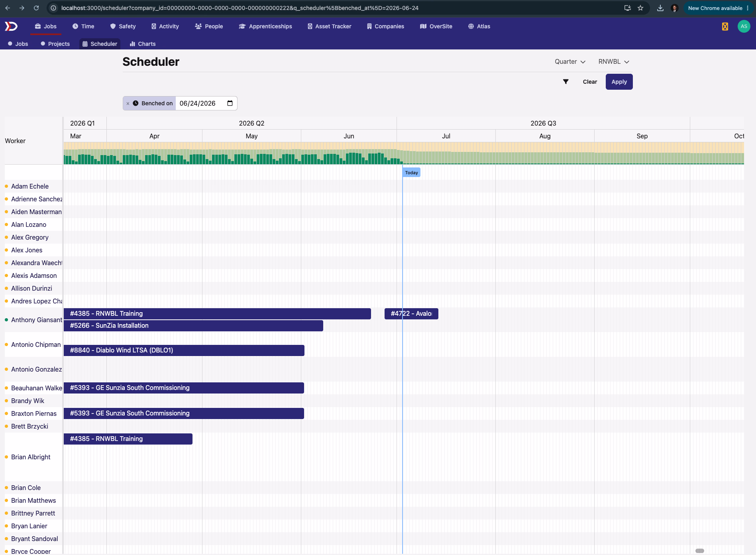Expand the Quarter view dropdown
Screen dimensions: 756x555
point(570,61)
